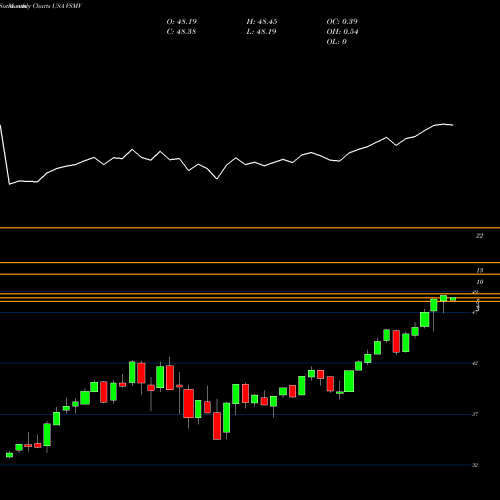The height and width of the screenshot is (500, 500).
Task: Click the '10' axis label
Action: tap(480, 282)
